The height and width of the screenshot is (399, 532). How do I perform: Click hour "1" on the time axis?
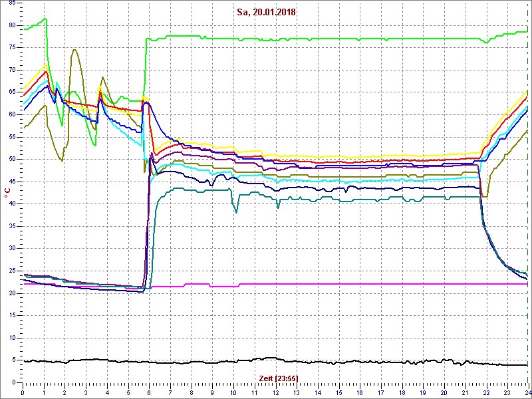click(44, 392)
